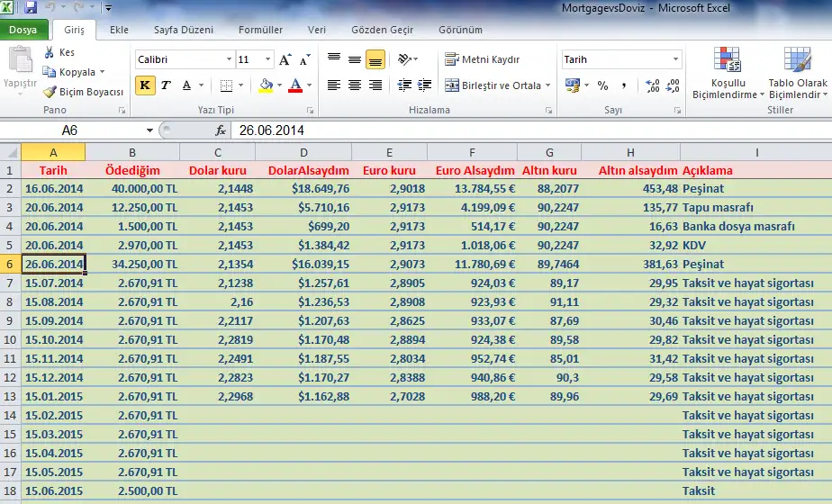Toggle the bold K button
The width and height of the screenshot is (832, 504).
145,85
